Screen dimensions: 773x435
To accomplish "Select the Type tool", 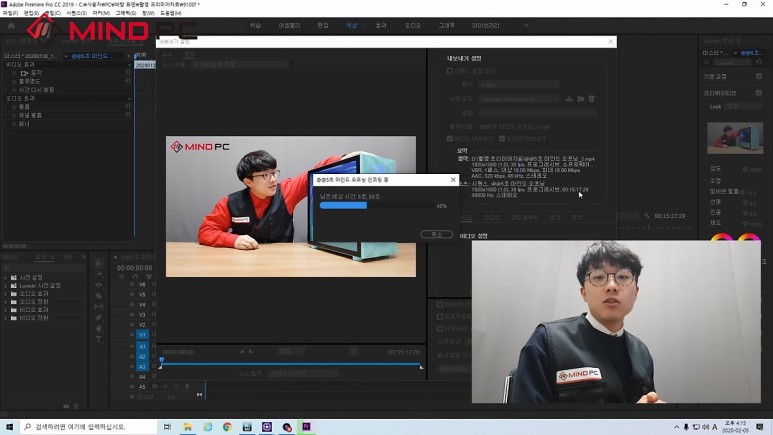I will tap(99, 339).
